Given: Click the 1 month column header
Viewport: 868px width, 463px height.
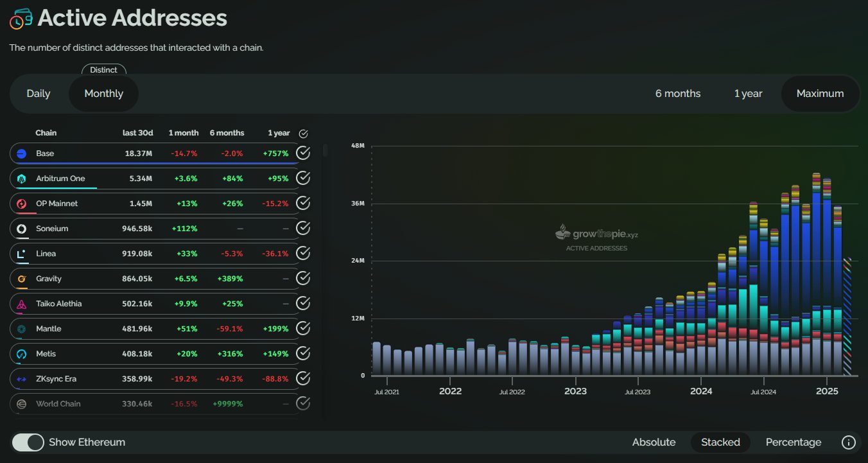Looking at the screenshot, I should (184, 133).
